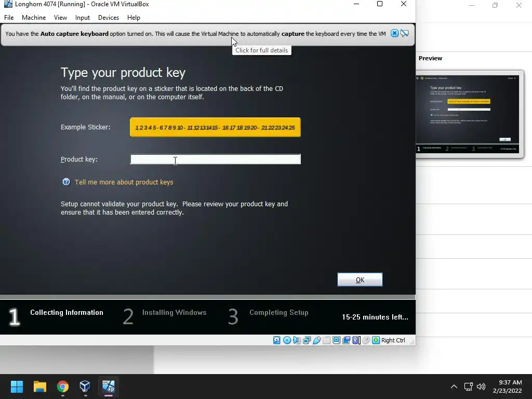532x399 pixels.
Task: Click the auto capture keyboard notification text
Action: (x=195, y=34)
